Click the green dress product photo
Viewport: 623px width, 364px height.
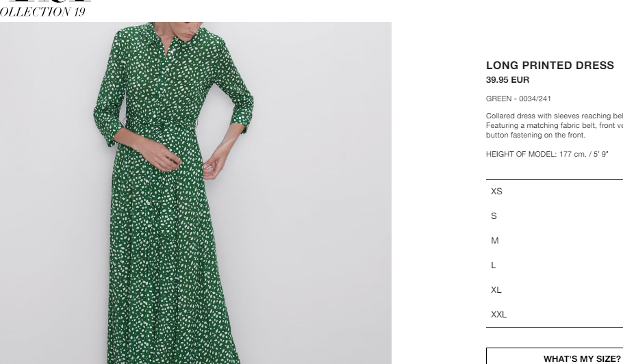(196, 193)
